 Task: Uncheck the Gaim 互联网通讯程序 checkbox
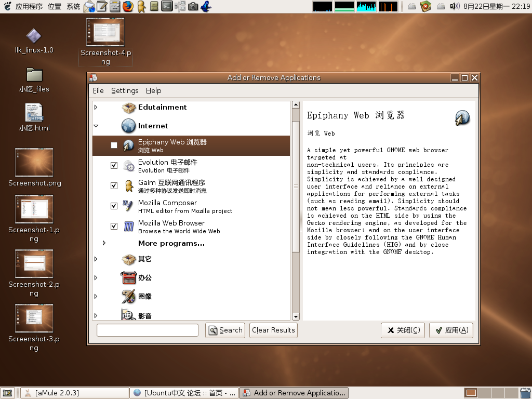pyautogui.click(x=114, y=186)
